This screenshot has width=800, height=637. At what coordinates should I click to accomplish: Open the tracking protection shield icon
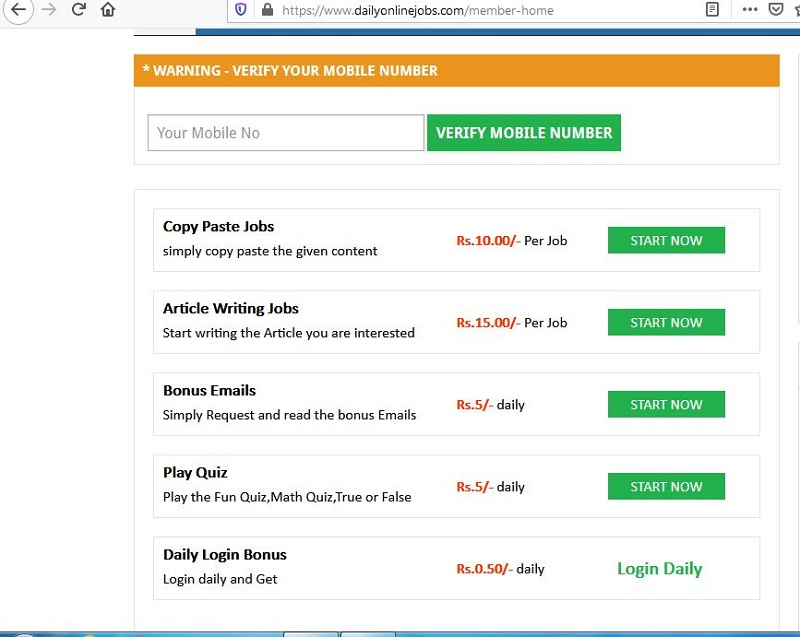tap(240, 10)
